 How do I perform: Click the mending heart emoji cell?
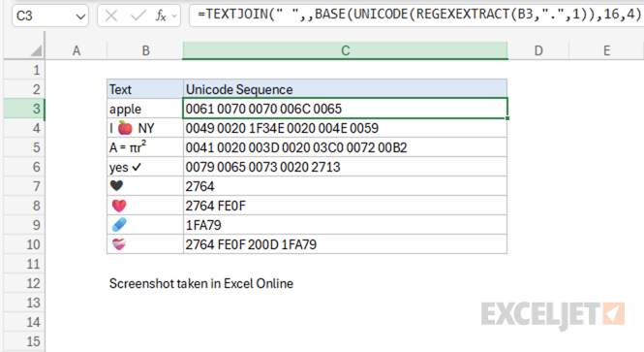pos(145,244)
